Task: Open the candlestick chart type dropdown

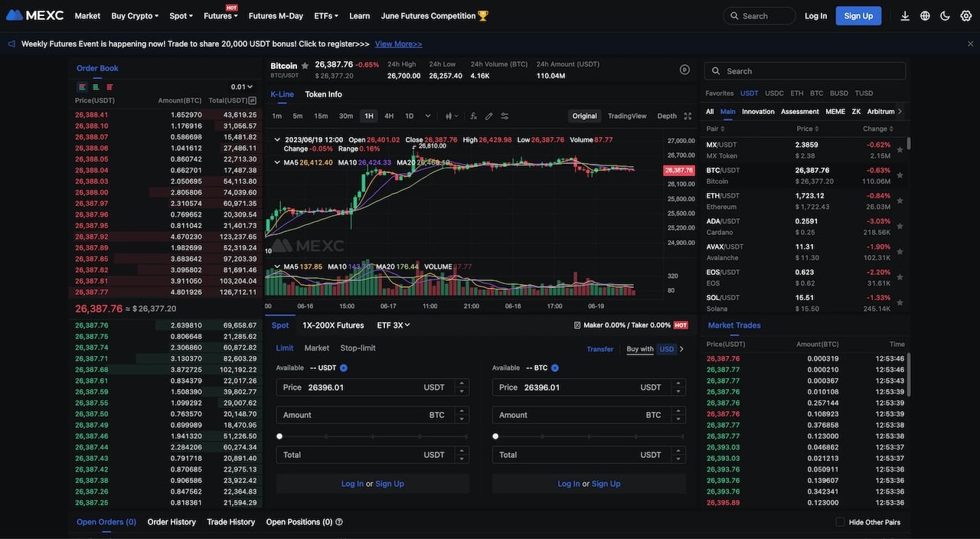Action: tap(452, 116)
